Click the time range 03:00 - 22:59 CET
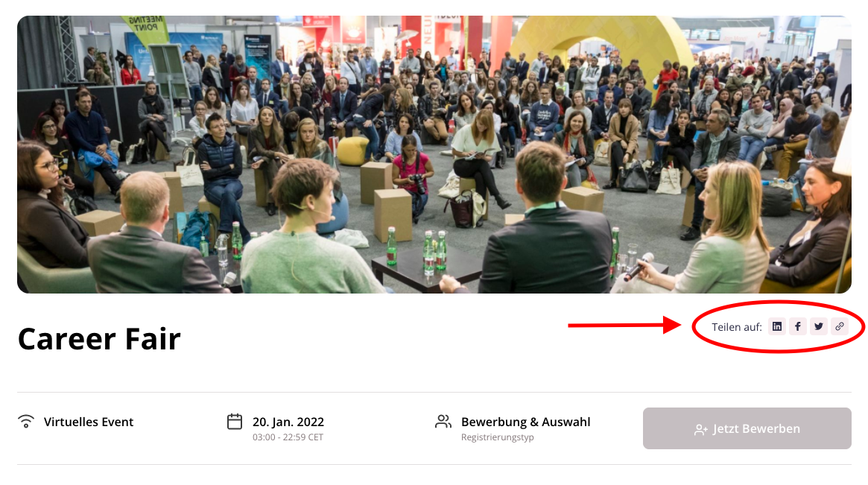The image size is (868, 485). [x=288, y=437]
